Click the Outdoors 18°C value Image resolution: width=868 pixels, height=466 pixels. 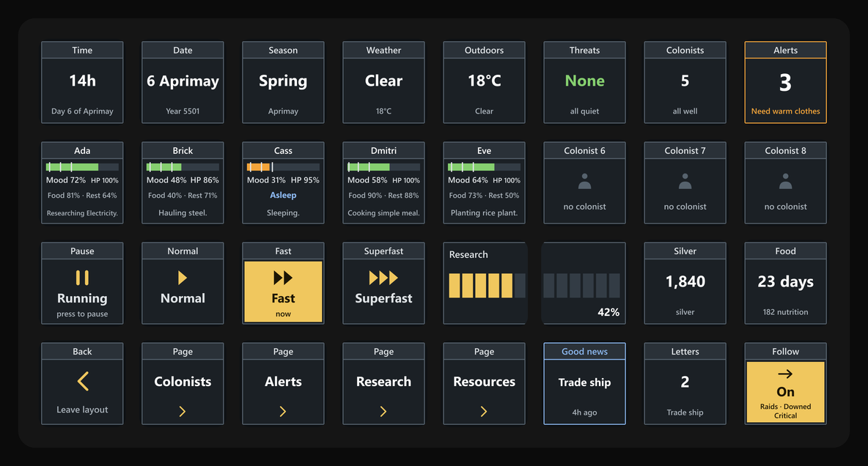pyautogui.click(x=484, y=81)
